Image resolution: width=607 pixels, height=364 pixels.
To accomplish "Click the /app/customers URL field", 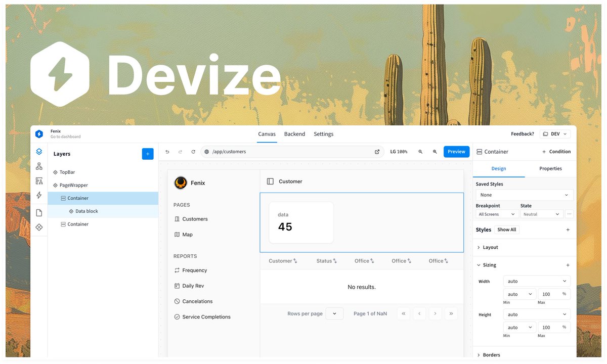I will (x=292, y=152).
